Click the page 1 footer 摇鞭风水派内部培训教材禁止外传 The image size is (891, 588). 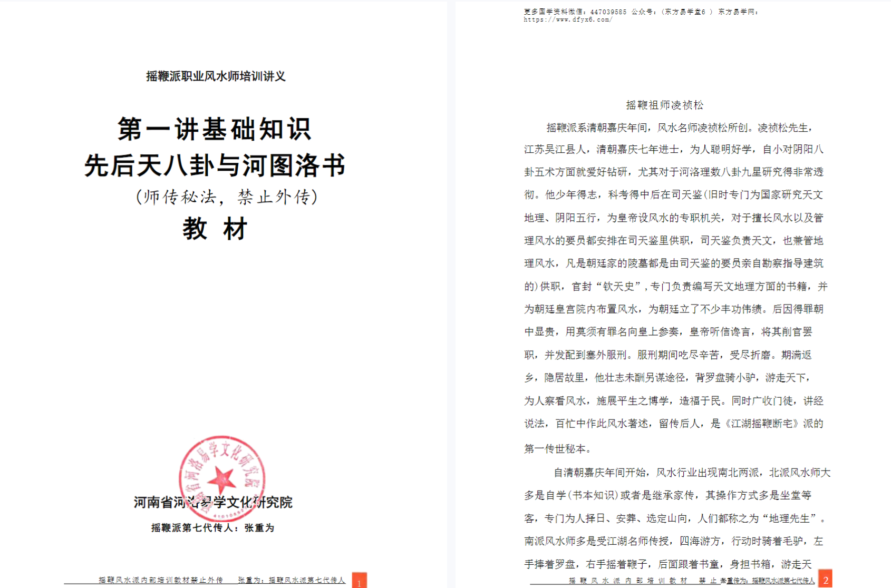click(x=161, y=580)
